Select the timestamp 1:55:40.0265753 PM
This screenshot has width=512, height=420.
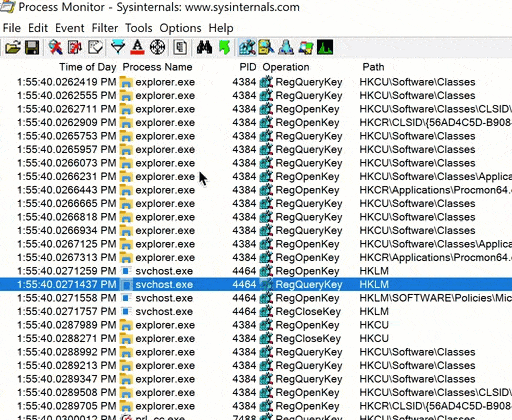[67, 136]
